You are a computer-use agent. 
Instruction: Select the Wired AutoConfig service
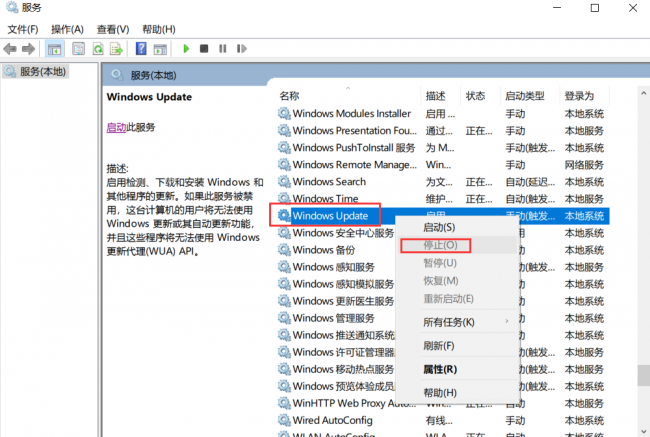pos(443,420)
